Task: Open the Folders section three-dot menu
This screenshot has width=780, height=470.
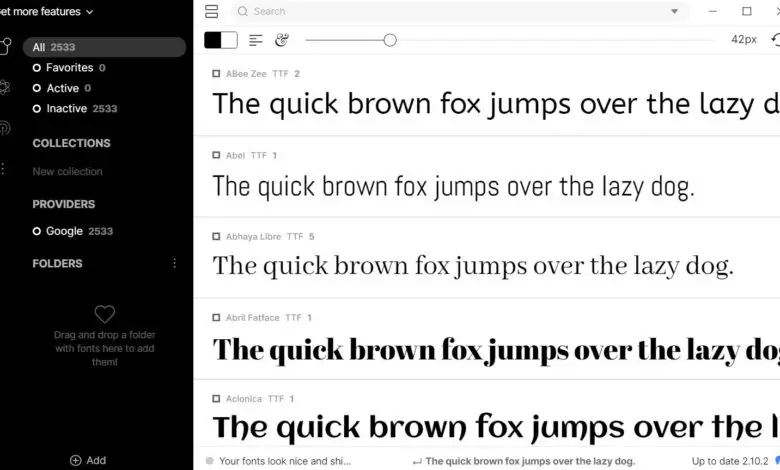Action: coord(174,263)
